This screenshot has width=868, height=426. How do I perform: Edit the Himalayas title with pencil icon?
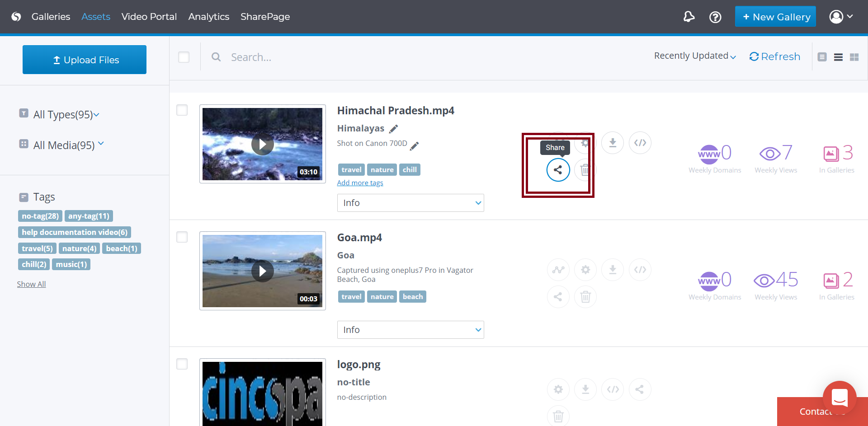pos(394,129)
